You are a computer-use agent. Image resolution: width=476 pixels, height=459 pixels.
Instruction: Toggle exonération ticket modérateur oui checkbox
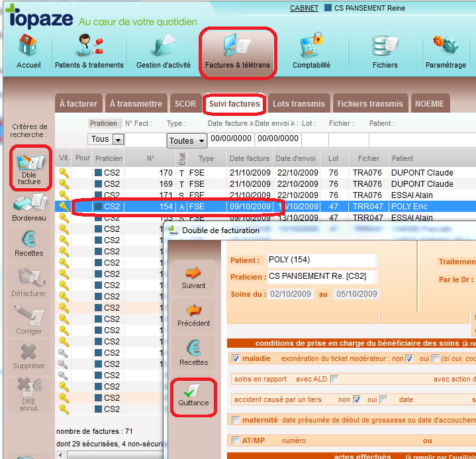(436, 359)
